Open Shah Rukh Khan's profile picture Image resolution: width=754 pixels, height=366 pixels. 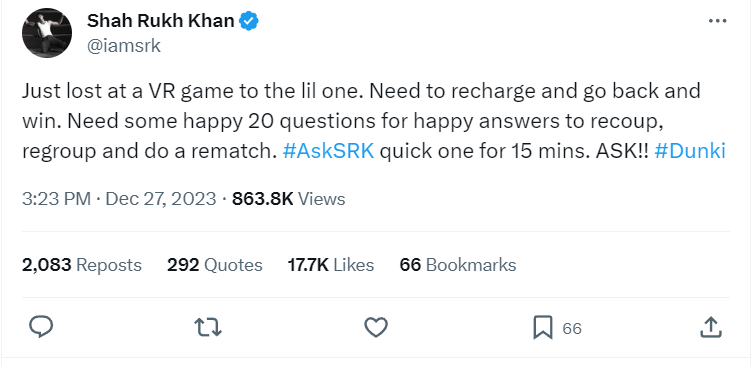tap(47, 33)
